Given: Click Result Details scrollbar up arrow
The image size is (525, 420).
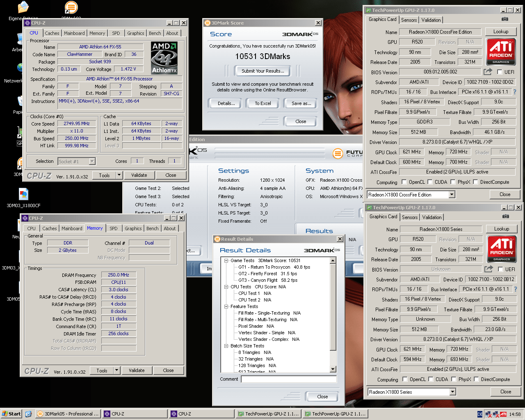Looking at the screenshot, I should click(333, 260).
